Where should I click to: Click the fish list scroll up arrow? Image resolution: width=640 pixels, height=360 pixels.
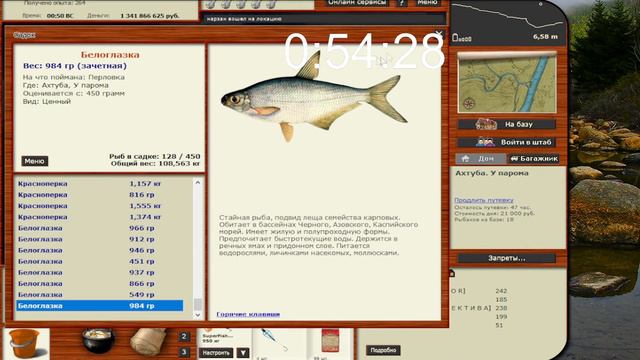point(198,182)
